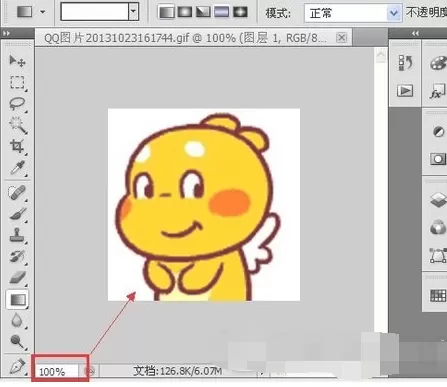Open the Layers panel icon
Image resolution: width=447 pixels, height=387 pixels.
(438, 200)
